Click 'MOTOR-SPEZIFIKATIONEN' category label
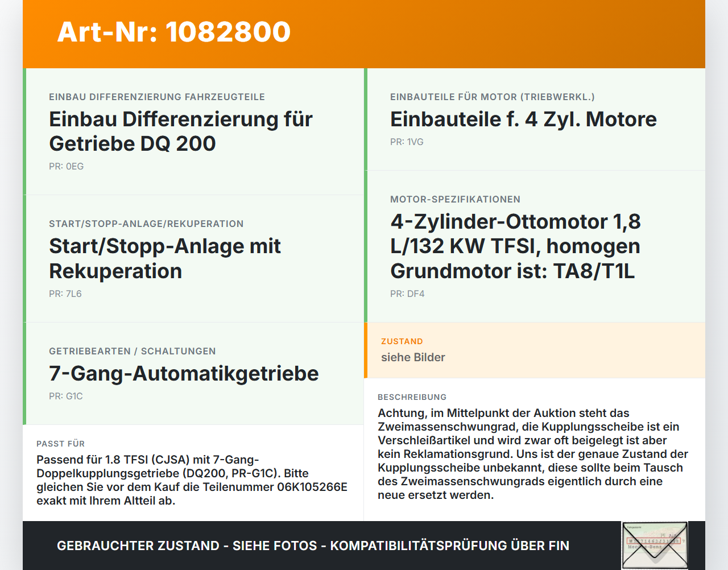This screenshot has height=570, width=728. point(455,200)
